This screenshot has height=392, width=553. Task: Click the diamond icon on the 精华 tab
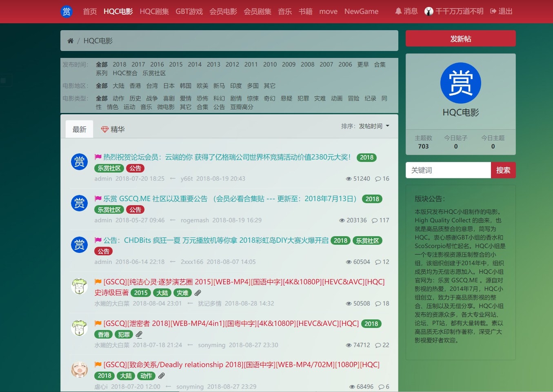[x=105, y=129]
